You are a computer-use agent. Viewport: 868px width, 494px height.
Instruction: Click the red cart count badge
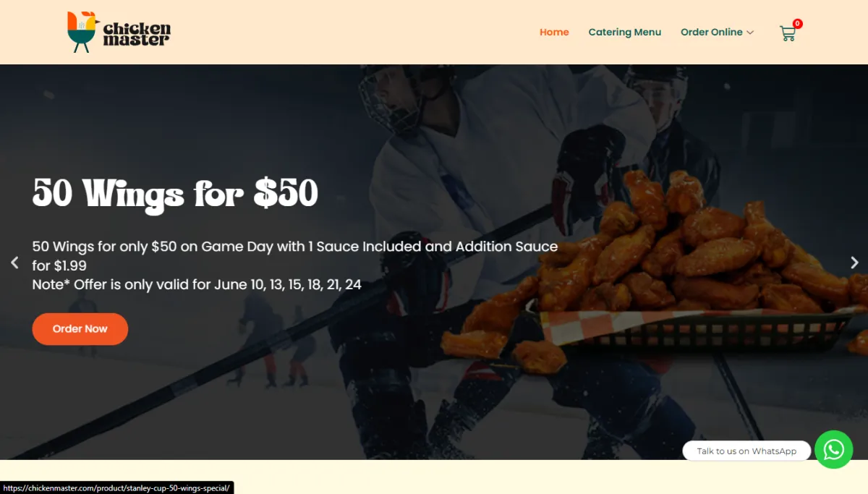pos(797,24)
